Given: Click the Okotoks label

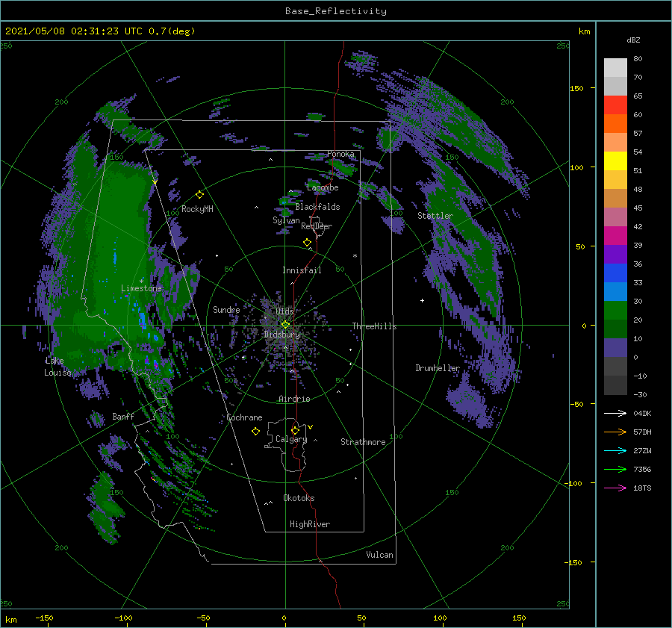Looking at the screenshot, I should 299,498.
